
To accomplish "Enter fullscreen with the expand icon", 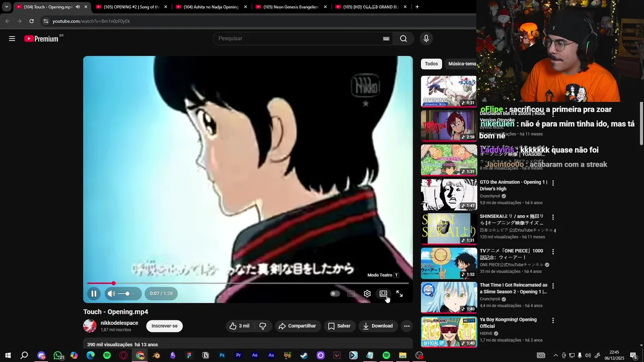I will [x=399, y=294].
